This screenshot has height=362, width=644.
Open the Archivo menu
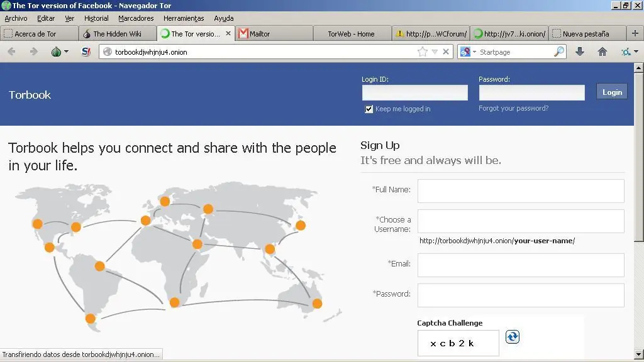[x=16, y=18]
